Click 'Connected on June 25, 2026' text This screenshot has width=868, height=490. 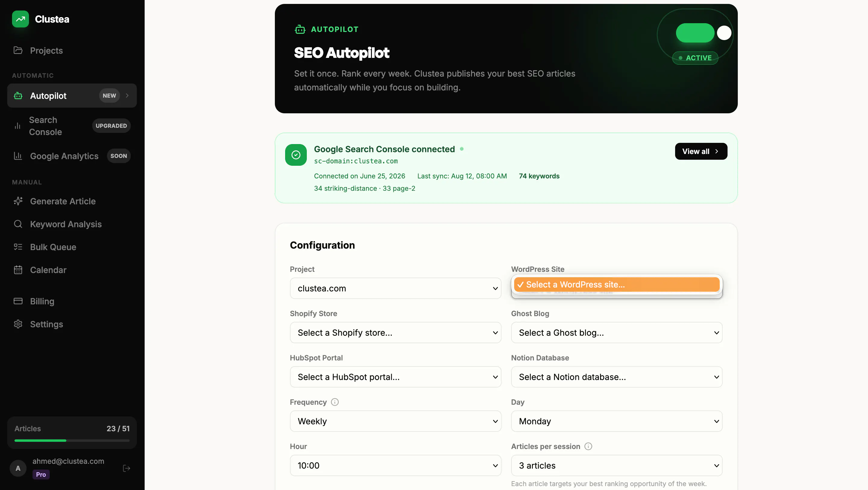[x=360, y=176]
